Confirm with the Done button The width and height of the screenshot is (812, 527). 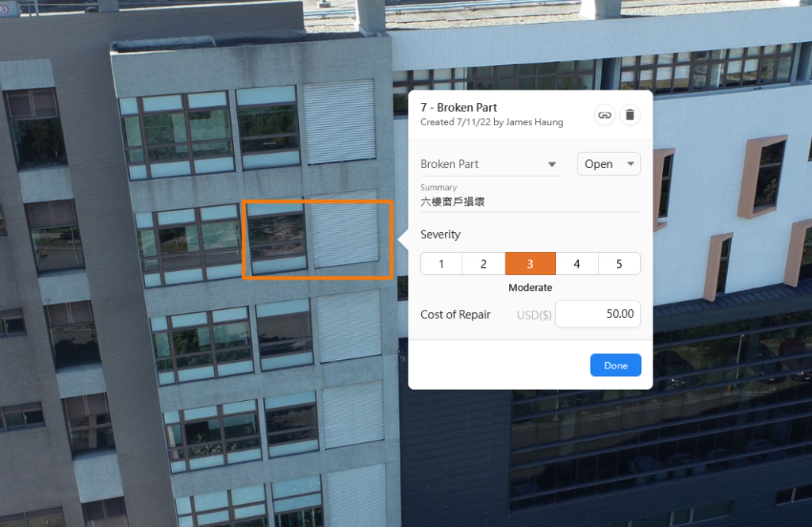tap(615, 365)
